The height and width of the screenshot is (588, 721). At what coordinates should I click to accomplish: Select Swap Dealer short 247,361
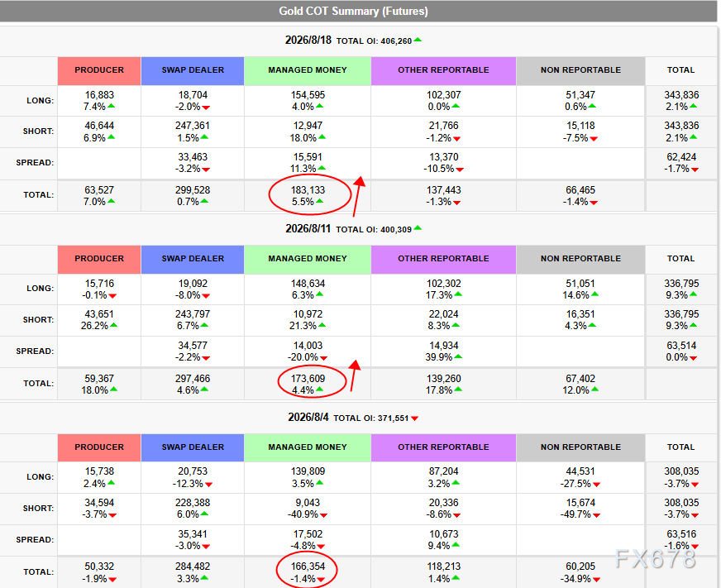193,126
